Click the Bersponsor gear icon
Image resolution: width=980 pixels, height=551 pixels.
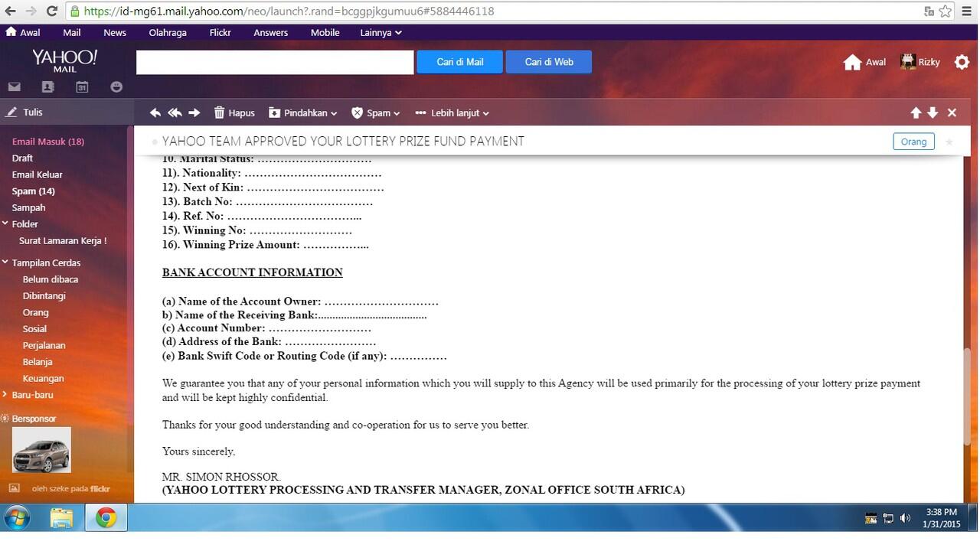(x=5, y=419)
